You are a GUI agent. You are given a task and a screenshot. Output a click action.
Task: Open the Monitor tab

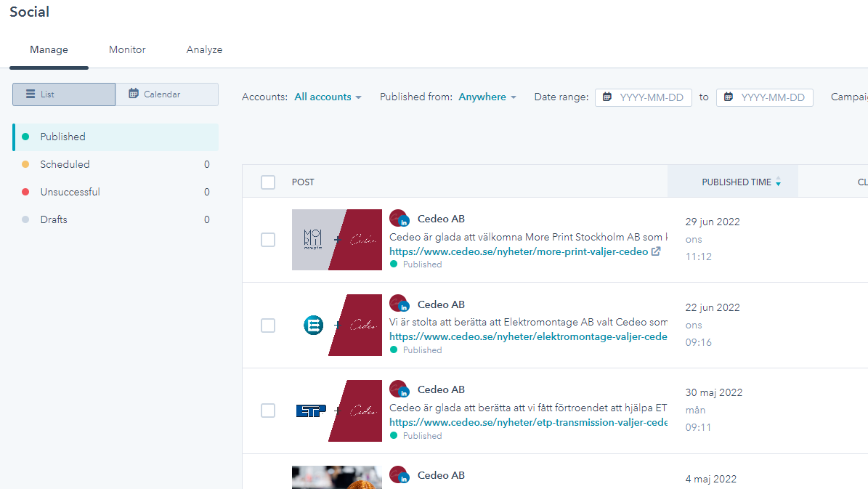coord(127,50)
